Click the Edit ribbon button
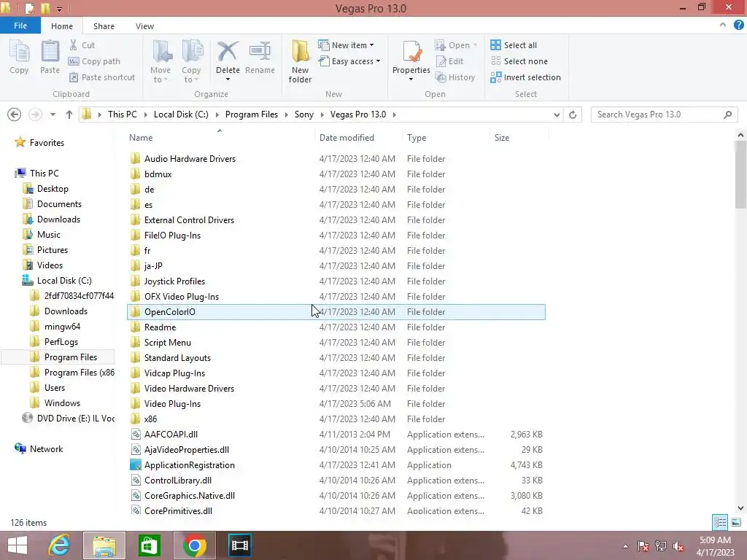The image size is (747, 560). [449, 61]
